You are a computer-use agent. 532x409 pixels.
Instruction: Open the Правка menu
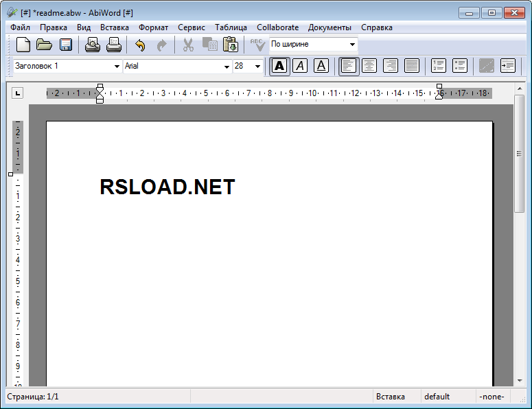click(x=54, y=27)
